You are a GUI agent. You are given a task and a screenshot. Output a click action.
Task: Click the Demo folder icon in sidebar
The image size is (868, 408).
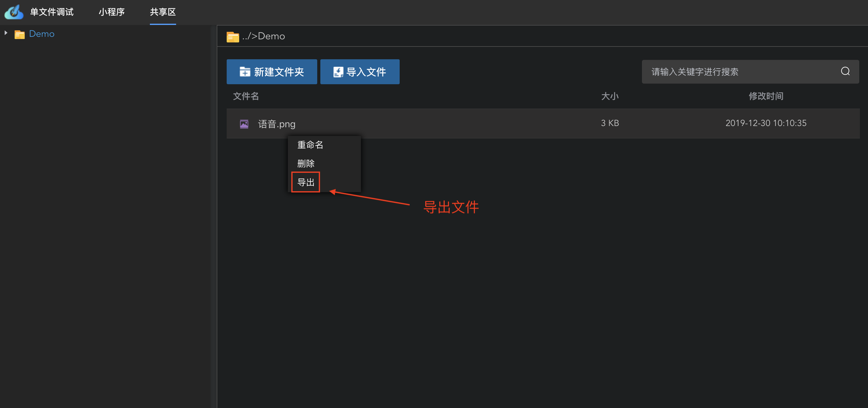point(20,34)
